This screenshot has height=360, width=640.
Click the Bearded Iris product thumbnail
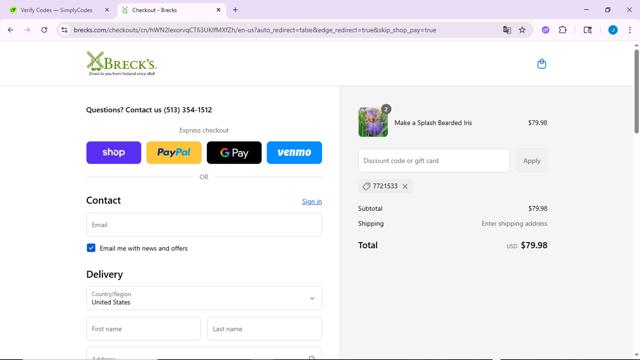tap(373, 122)
